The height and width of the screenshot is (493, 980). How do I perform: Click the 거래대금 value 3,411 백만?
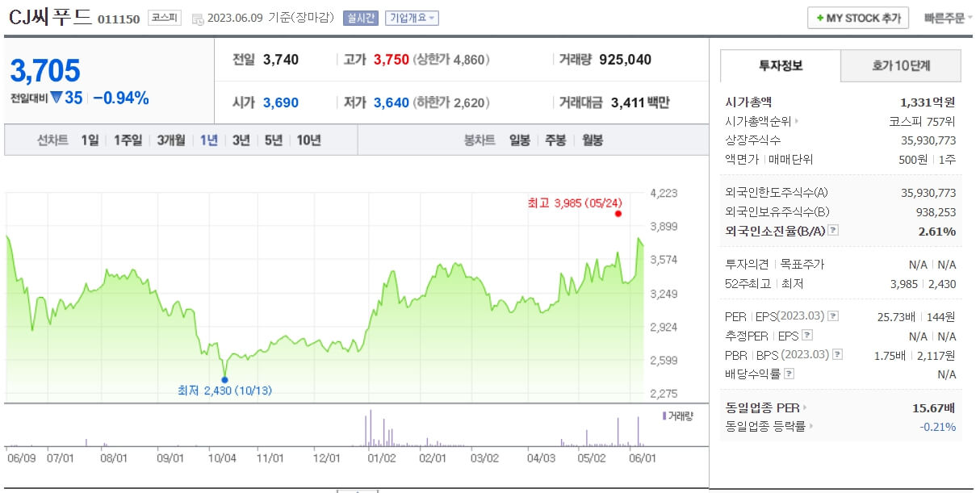(x=640, y=102)
